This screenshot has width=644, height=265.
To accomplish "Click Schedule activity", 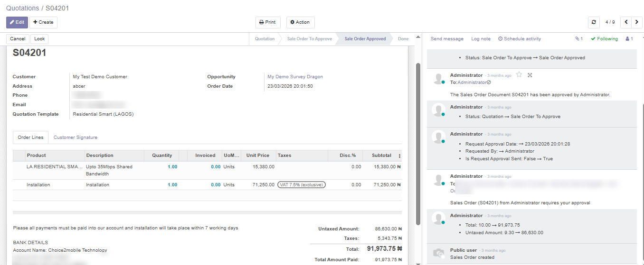I will (x=520, y=39).
